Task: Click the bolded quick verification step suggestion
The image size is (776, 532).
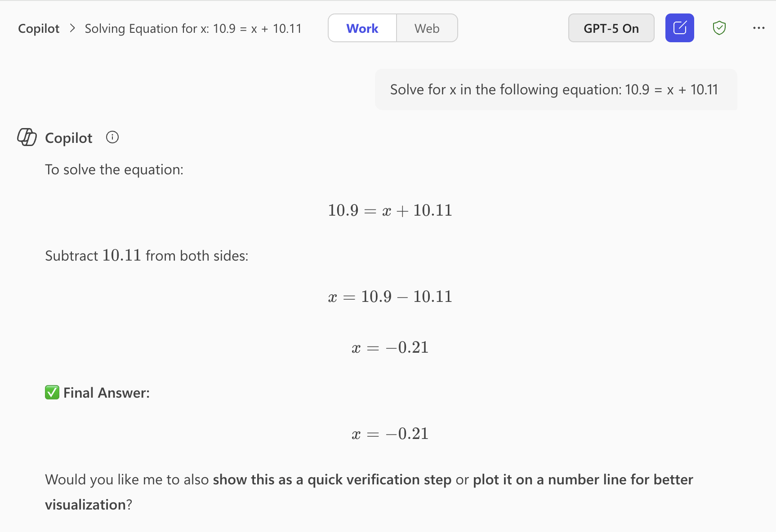Action: (332, 479)
